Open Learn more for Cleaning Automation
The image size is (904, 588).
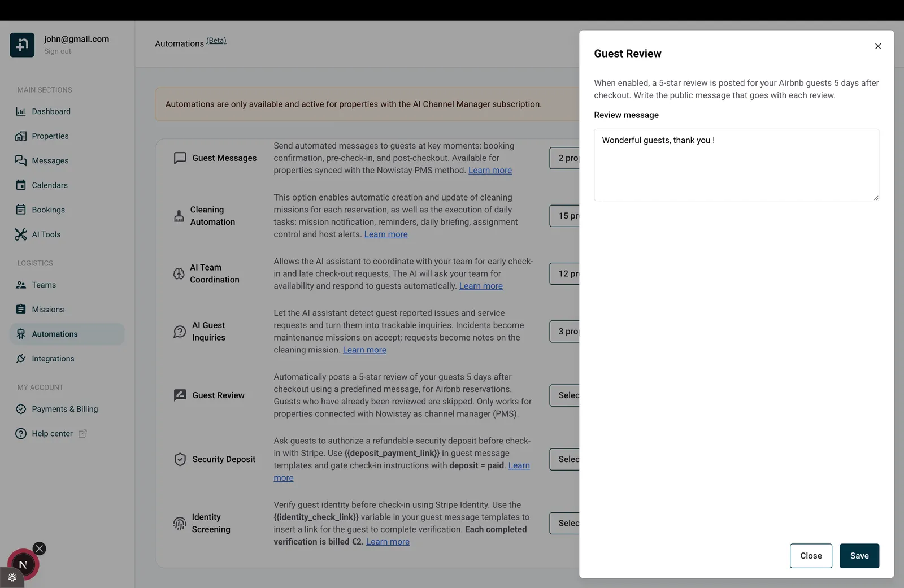pyautogui.click(x=386, y=234)
